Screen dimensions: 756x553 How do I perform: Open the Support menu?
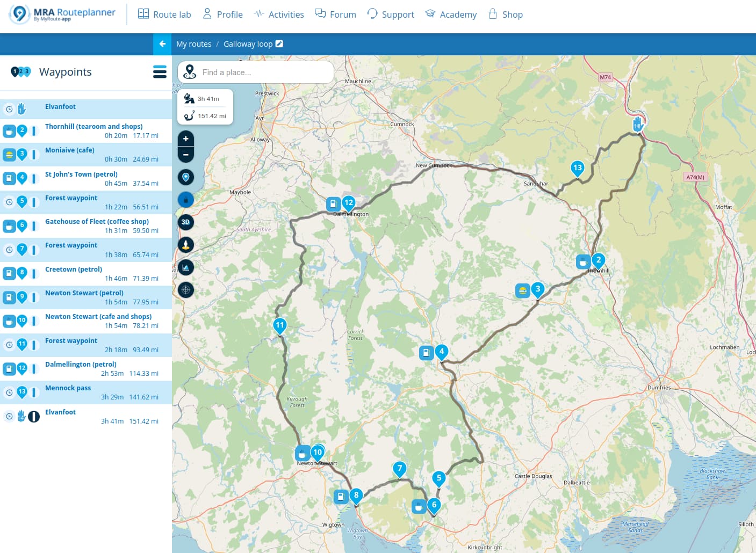tap(391, 14)
